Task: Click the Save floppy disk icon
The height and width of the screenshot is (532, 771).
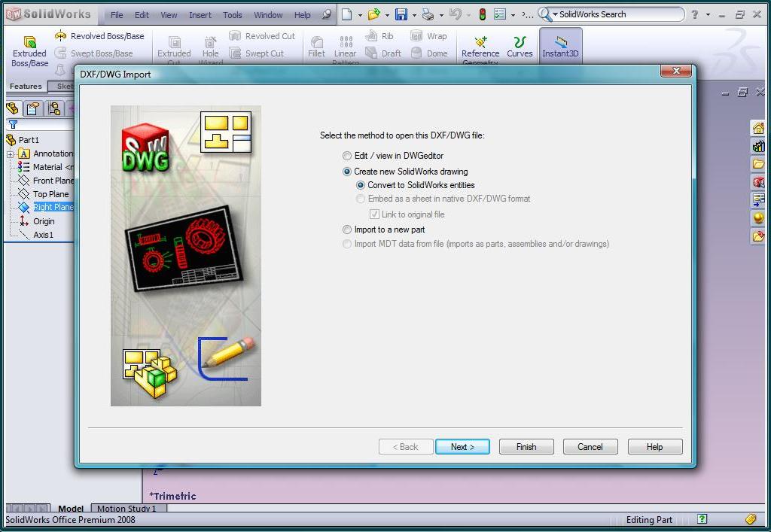Action: [x=401, y=15]
